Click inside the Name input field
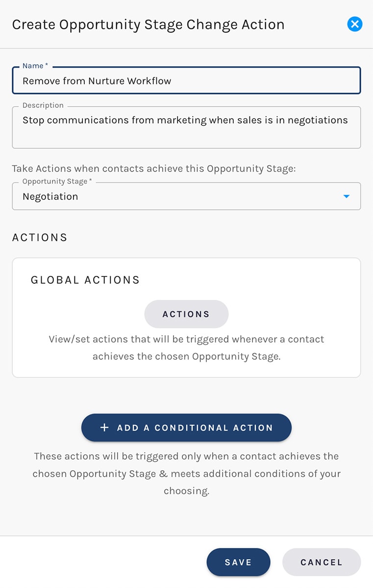This screenshot has width=373, height=588. click(186, 80)
